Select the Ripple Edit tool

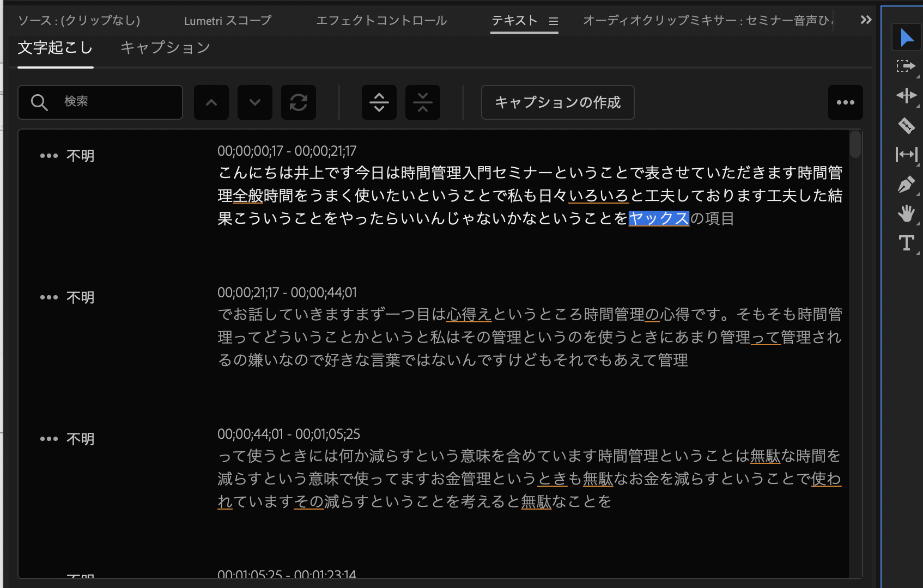pyautogui.click(x=907, y=96)
